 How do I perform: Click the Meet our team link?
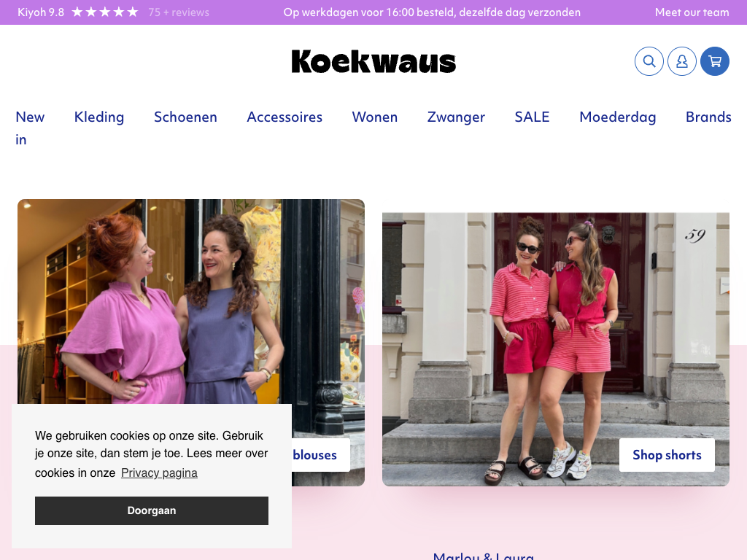point(692,12)
